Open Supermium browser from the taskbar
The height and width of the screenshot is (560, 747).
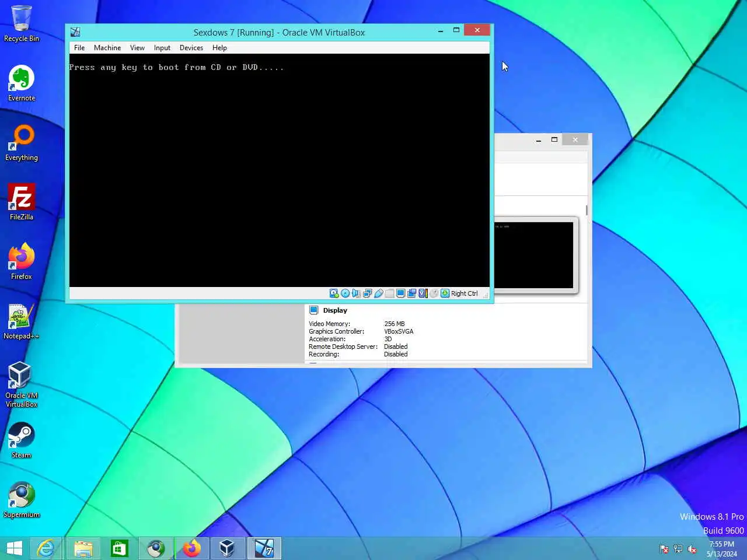[x=155, y=548]
